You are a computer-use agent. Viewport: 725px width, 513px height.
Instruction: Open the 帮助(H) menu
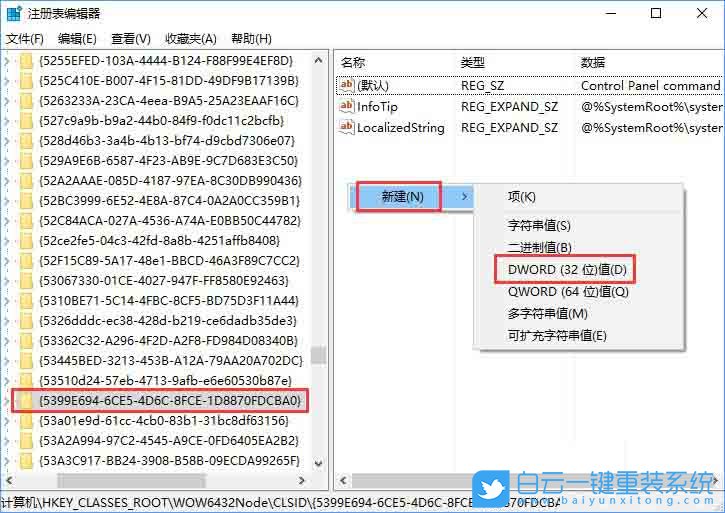click(252, 39)
